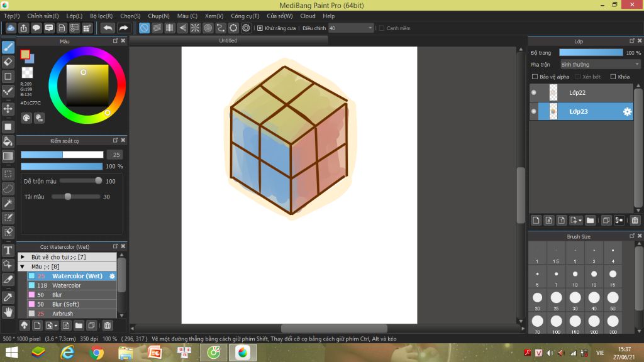644x362 pixels.
Task: Open the Bộ lọc(R) menu
Action: (x=101, y=16)
